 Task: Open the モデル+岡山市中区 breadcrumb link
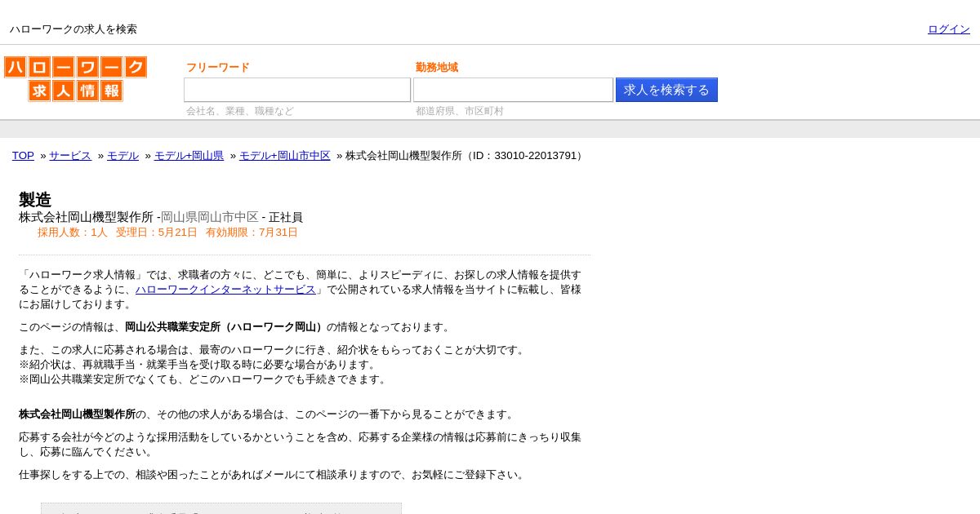[x=285, y=156]
